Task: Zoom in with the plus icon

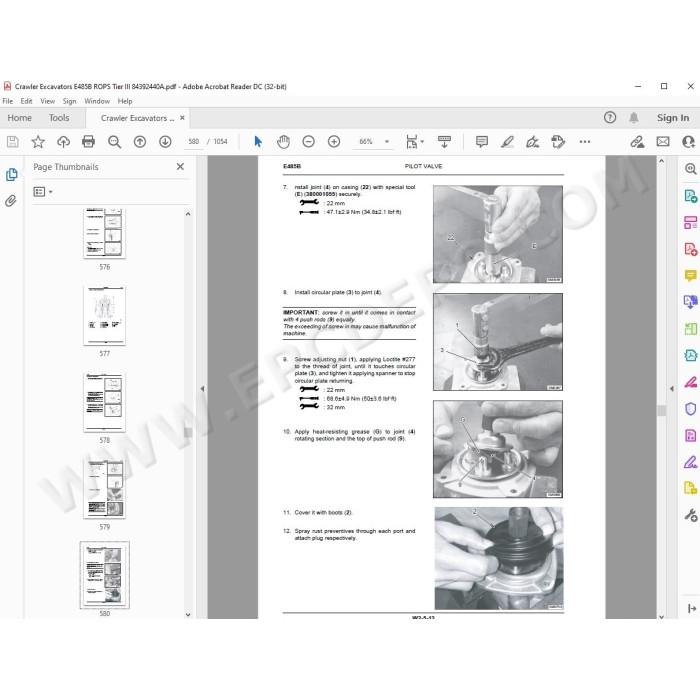Action: click(334, 142)
